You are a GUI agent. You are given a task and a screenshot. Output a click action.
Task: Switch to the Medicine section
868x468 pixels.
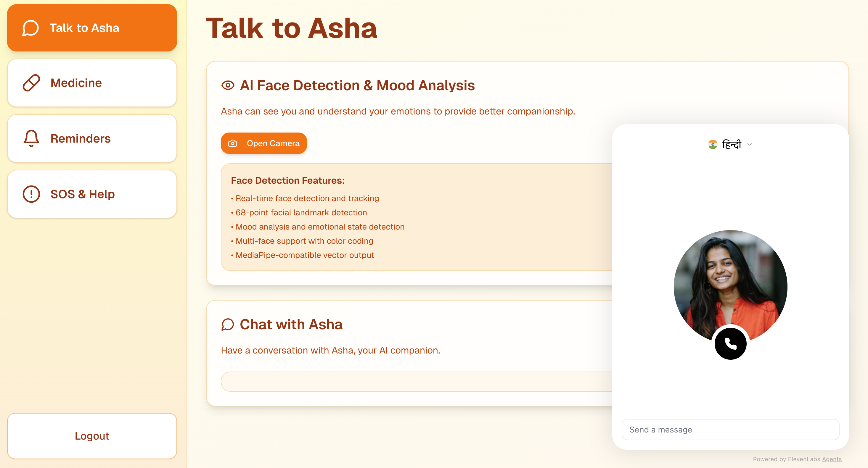click(x=92, y=83)
